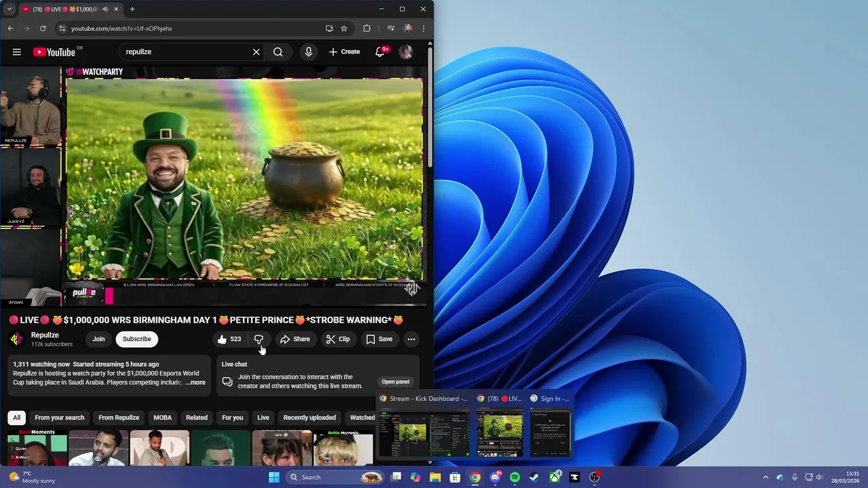Dislike the stream with thumbs down

click(258, 339)
